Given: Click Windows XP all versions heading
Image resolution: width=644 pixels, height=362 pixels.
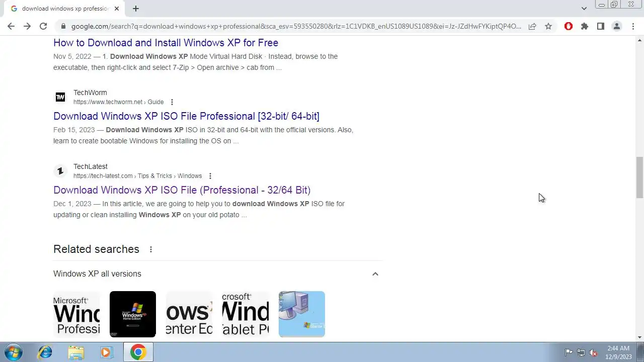Looking at the screenshot, I should tap(97, 274).
